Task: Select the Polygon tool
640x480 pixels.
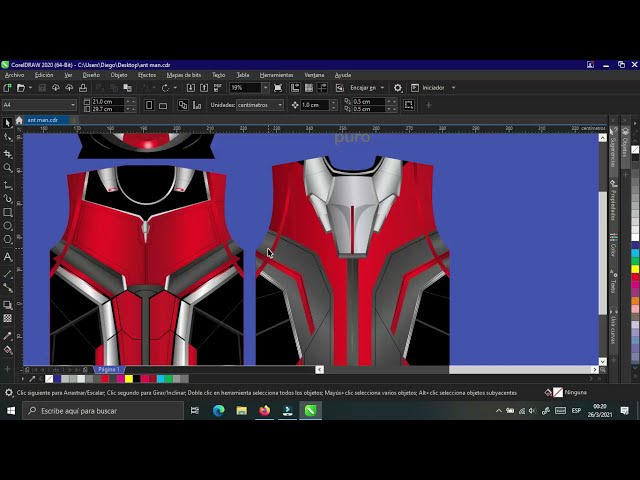Action: (7, 239)
